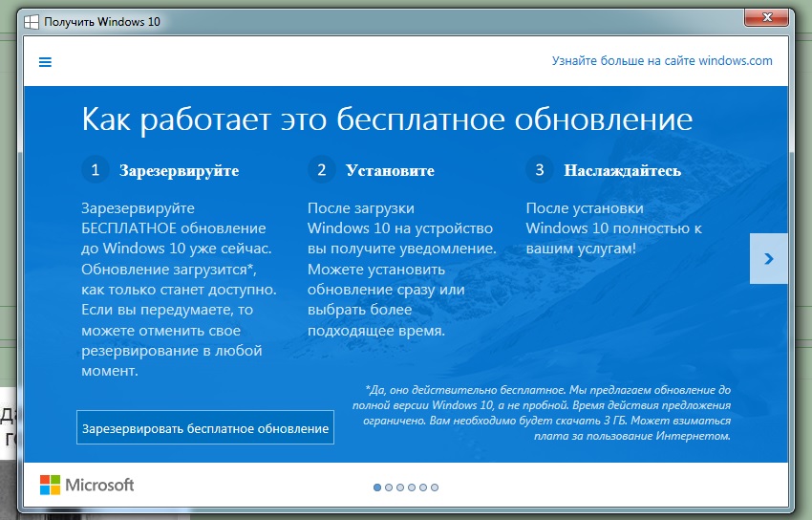Click the 'Зарезервируйте' step heading
The height and width of the screenshot is (520, 812).
[x=180, y=170]
